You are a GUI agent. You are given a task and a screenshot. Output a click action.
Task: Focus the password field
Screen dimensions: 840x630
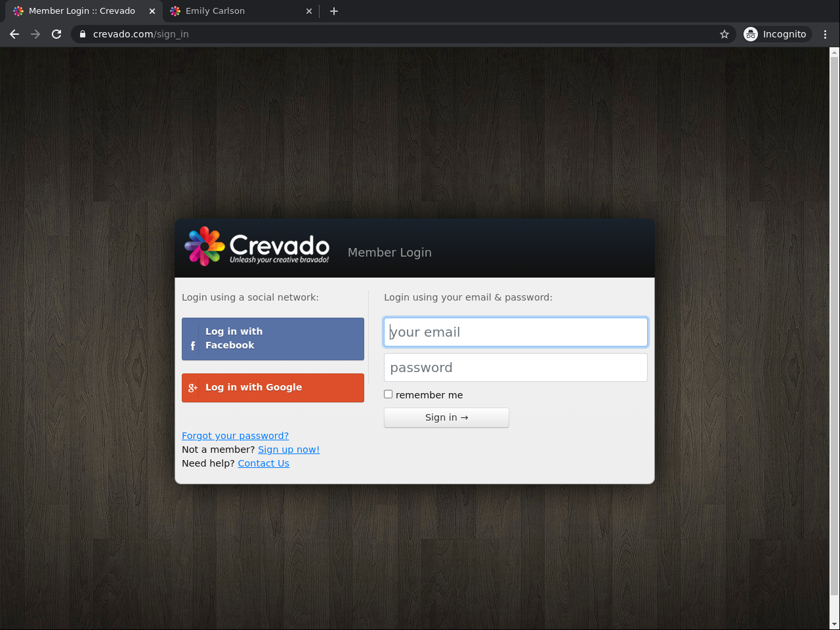[x=516, y=367]
